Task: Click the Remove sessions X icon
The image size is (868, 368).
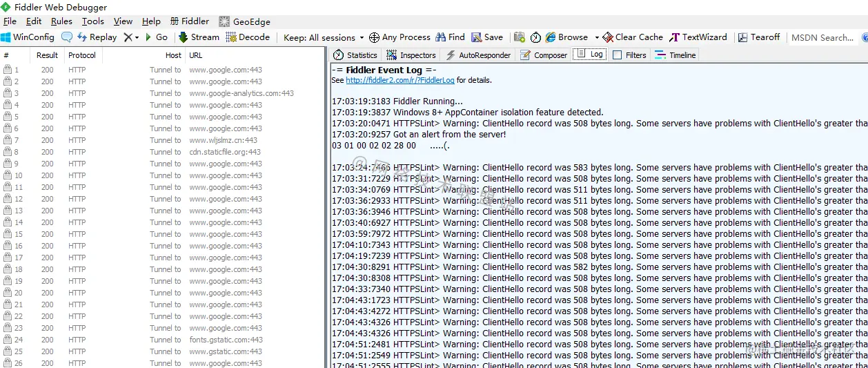Action: click(x=128, y=37)
